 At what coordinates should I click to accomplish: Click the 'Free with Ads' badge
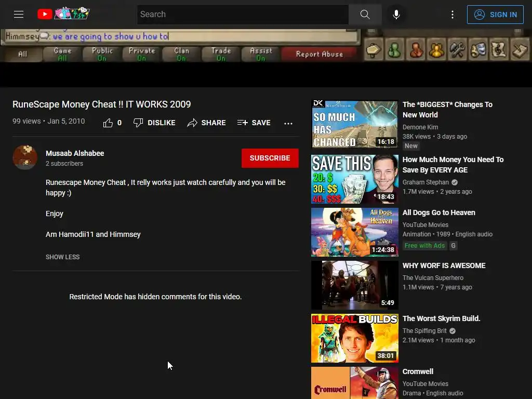coord(424,246)
